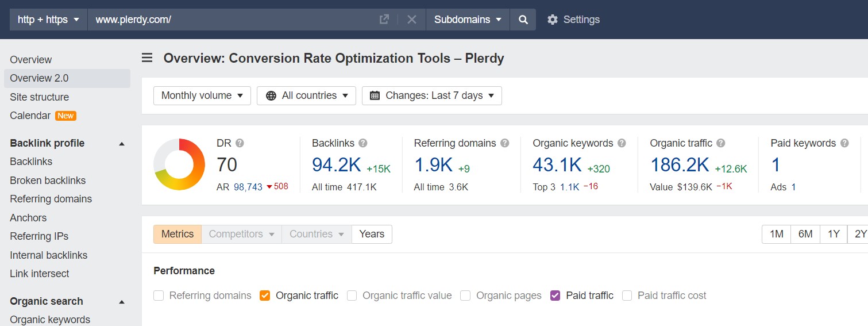The width and height of the screenshot is (868, 326).
Task: Open Site structure in sidebar
Action: pos(39,97)
